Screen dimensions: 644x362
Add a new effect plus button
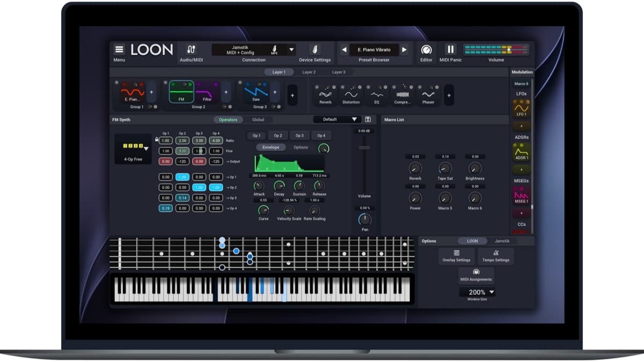pyautogui.click(x=449, y=95)
